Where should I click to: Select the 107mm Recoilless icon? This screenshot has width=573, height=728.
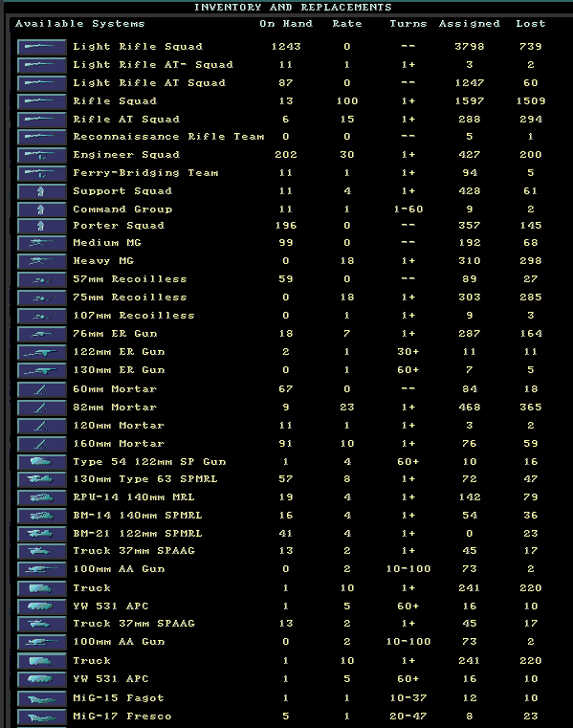(x=42, y=316)
